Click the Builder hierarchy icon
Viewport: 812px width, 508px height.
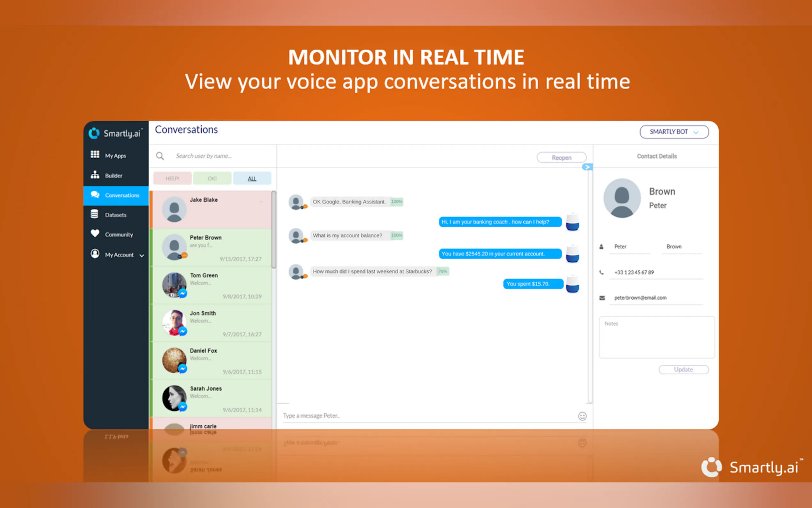[95, 175]
